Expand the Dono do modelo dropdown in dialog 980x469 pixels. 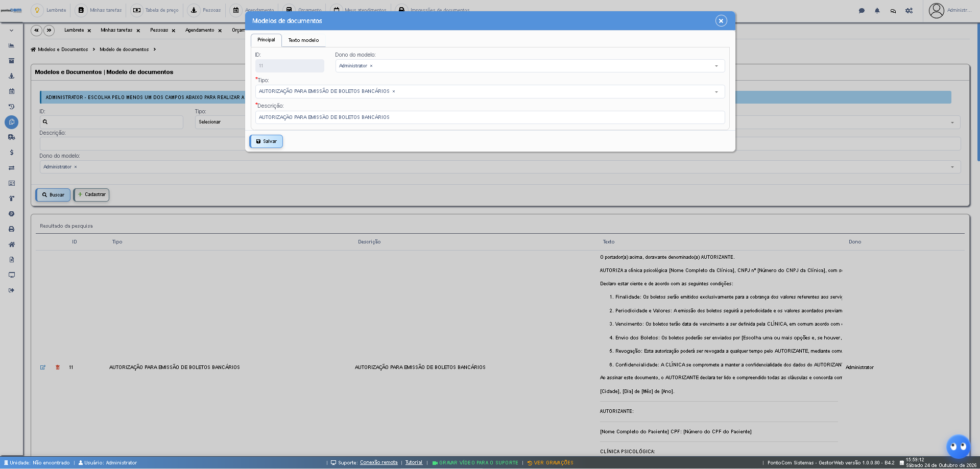pos(716,66)
